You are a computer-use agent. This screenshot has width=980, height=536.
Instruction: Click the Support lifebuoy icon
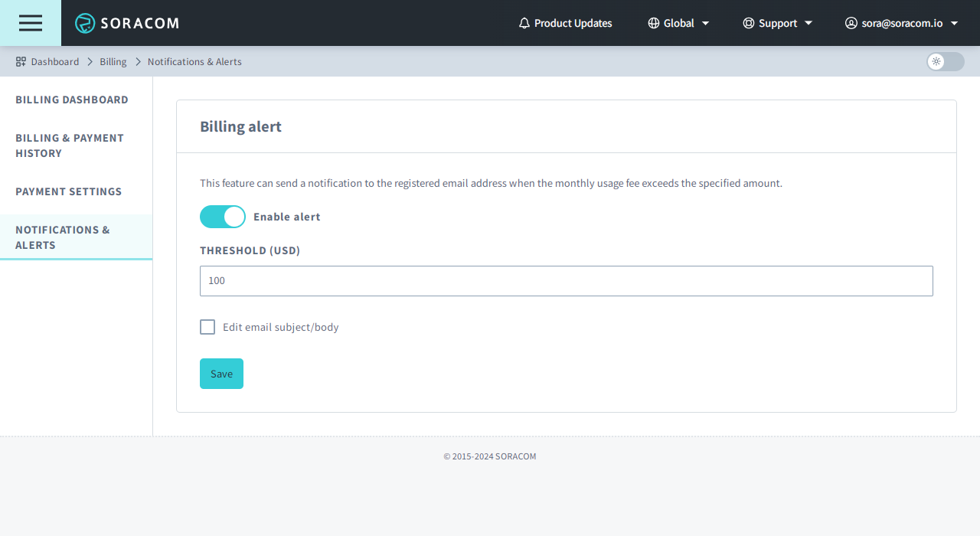point(749,23)
